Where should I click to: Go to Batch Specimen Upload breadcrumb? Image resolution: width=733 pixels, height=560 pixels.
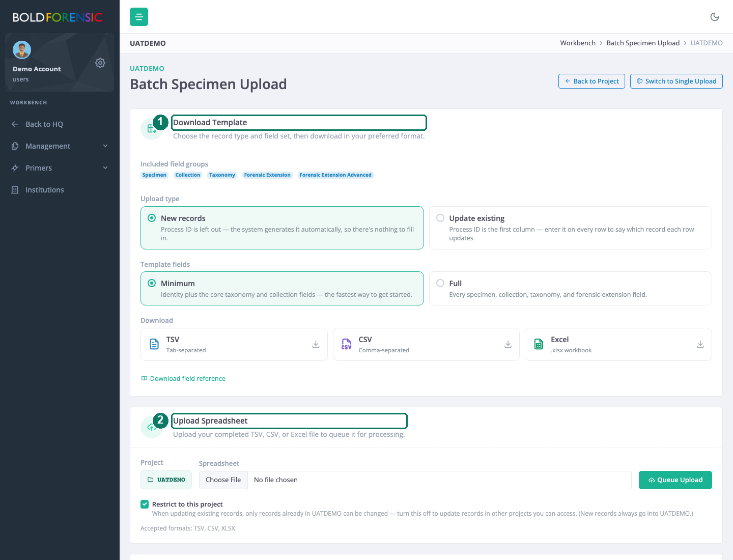pyautogui.click(x=643, y=43)
